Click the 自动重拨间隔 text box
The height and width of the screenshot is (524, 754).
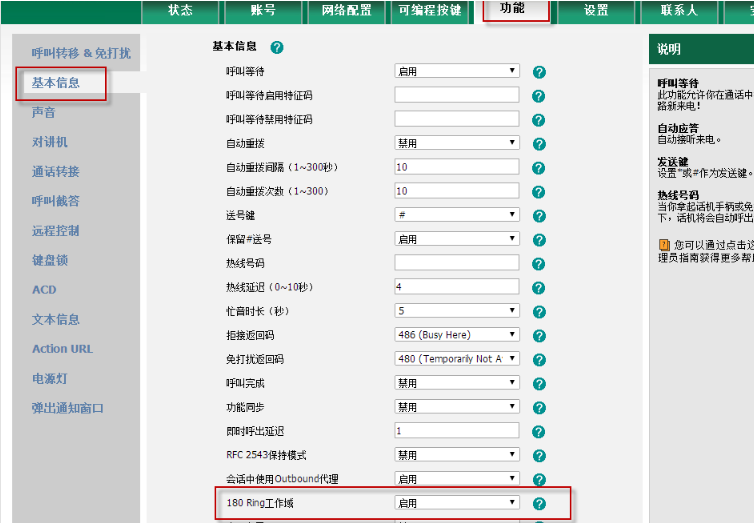click(457, 167)
